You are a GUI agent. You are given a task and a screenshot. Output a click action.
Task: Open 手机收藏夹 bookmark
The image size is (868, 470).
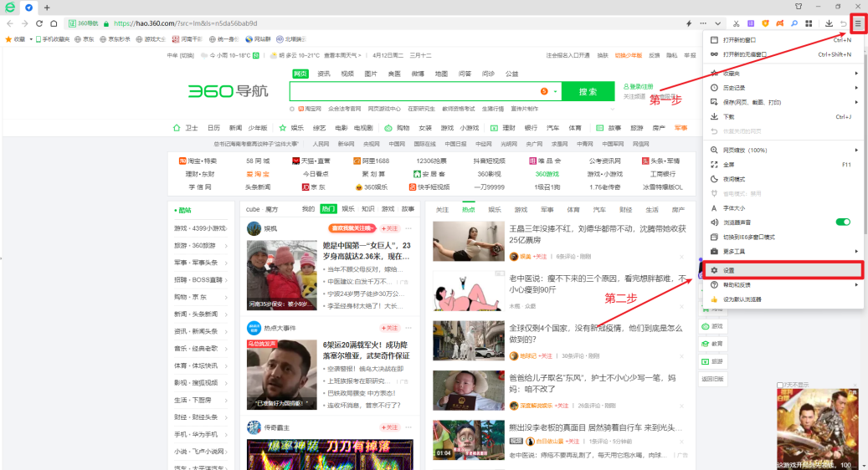coord(53,39)
